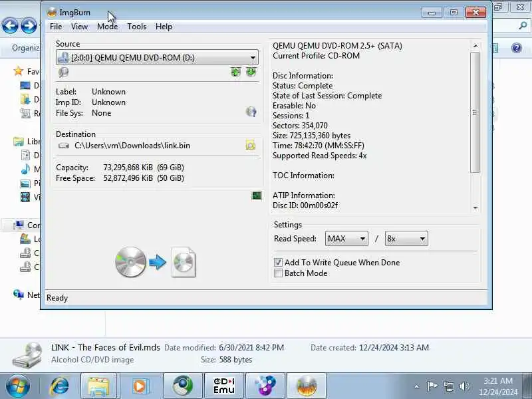532x399 pixels.
Task: Click the green globe app taskbar icon
Action: click(182, 386)
